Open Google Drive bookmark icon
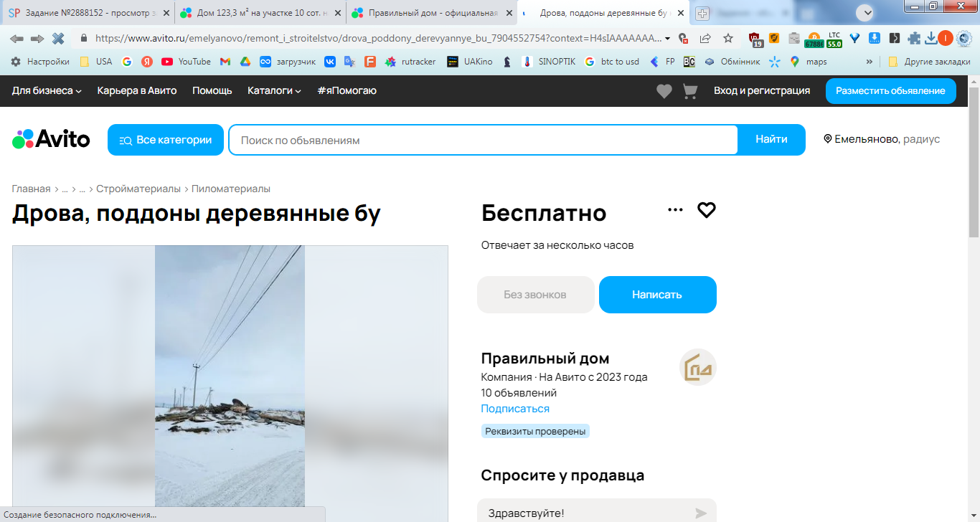This screenshot has height=522, width=980. [x=245, y=62]
